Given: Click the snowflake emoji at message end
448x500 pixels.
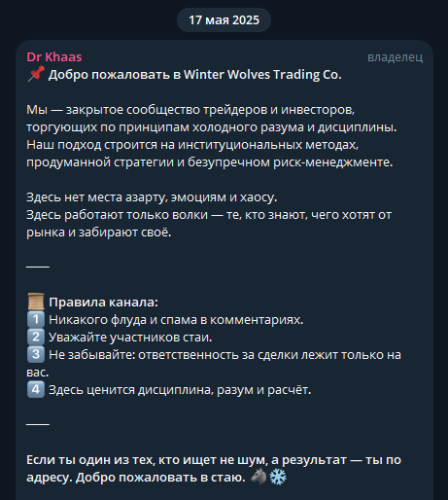Looking at the screenshot, I should [x=278, y=477].
